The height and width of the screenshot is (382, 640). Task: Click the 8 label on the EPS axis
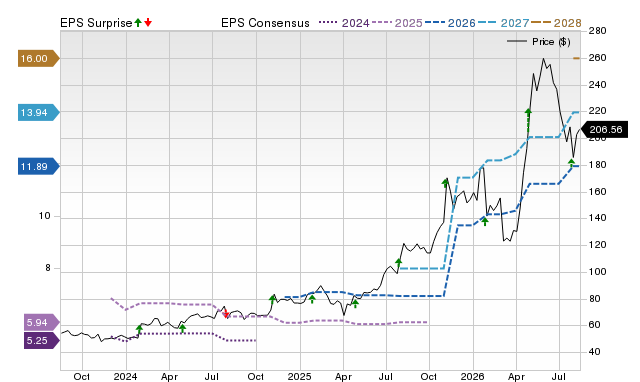tap(48, 268)
